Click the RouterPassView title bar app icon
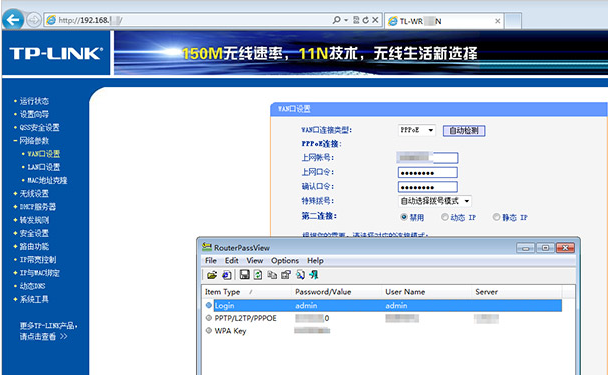 [207, 247]
